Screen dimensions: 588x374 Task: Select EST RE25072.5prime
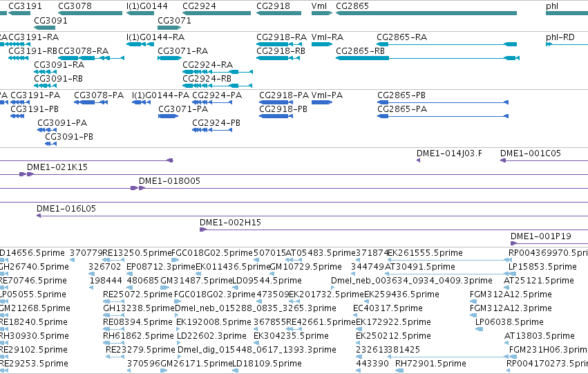(x=113, y=301)
